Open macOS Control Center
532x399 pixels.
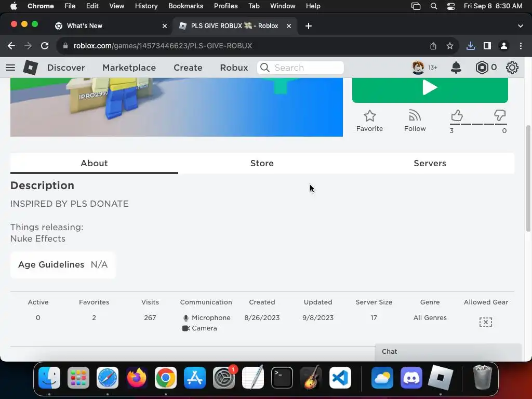[451, 6]
